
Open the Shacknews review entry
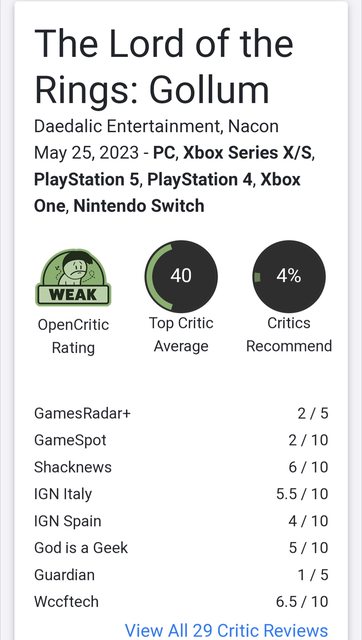[181, 467]
